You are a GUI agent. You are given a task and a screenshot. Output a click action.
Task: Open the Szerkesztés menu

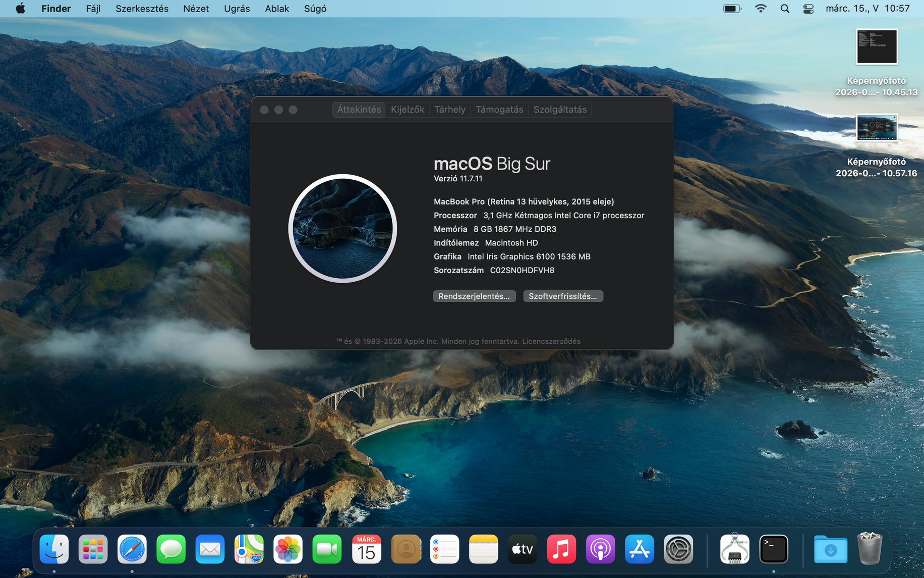coord(142,9)
